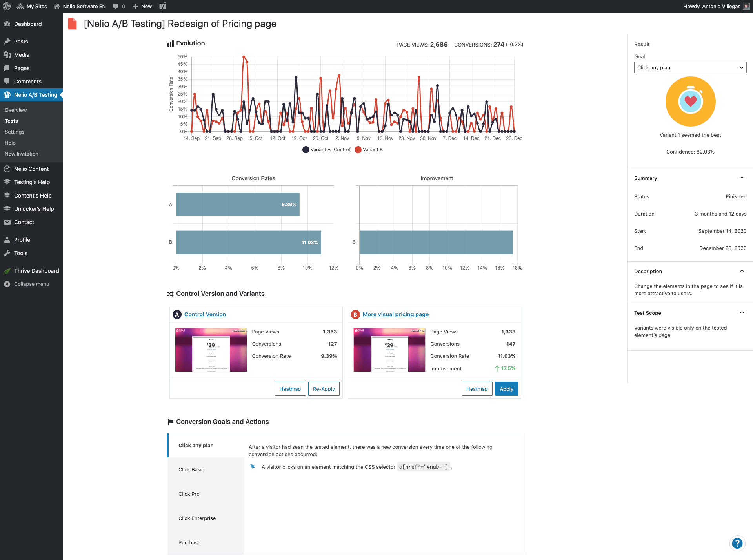Click the WordPress logo in admin bar
753x560 pixels.
point(7,6)
